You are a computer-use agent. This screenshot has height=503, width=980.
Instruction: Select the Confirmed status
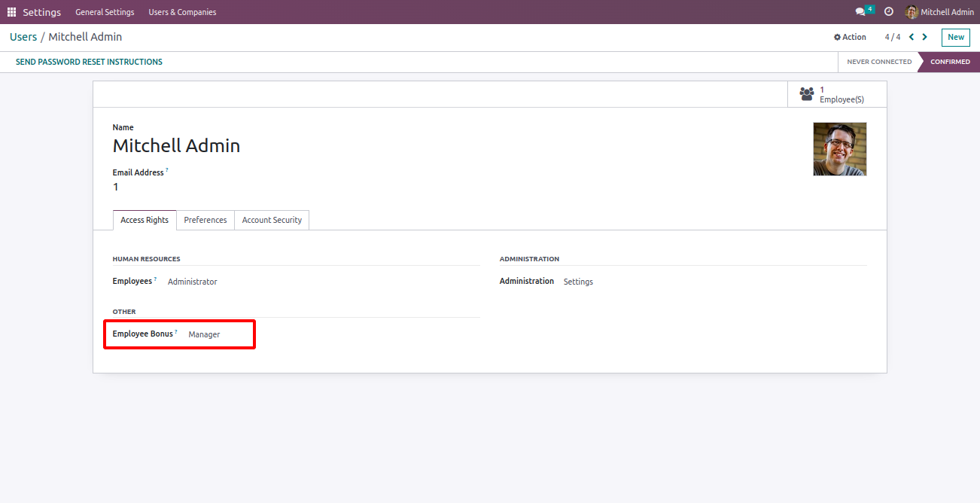pyautogui.click(x=950, y=62)
